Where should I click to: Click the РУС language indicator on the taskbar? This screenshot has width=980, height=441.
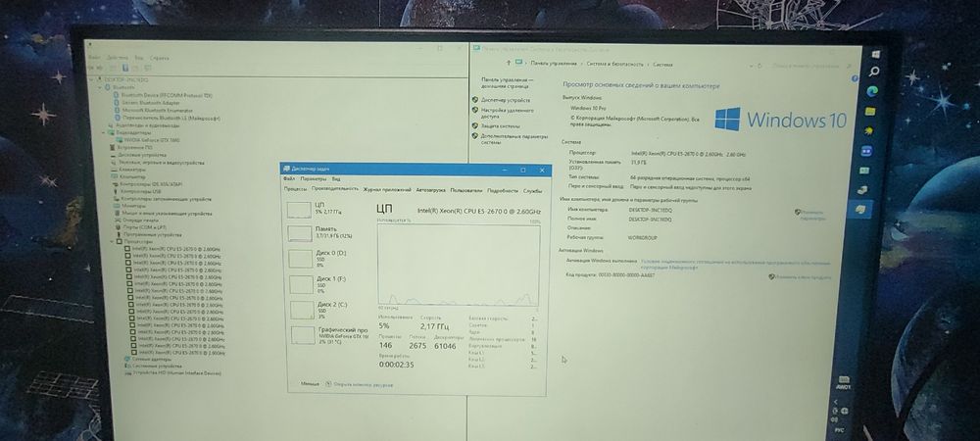[x=838, y=430]
